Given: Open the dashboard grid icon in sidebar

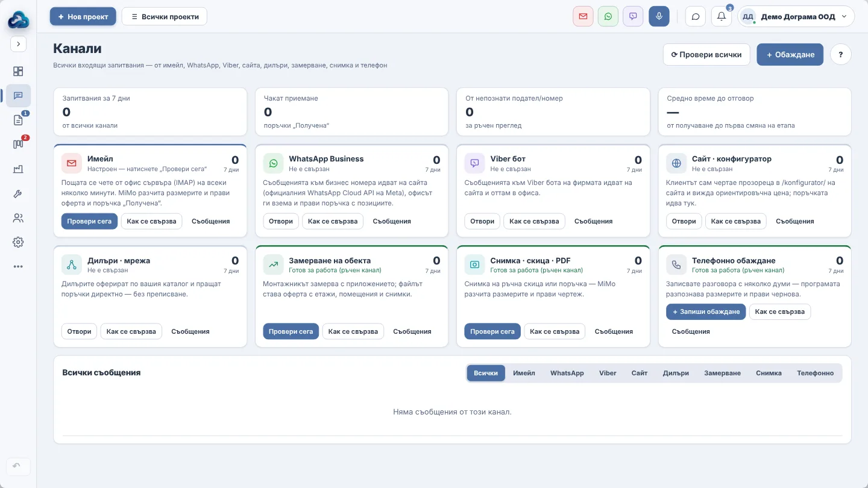Looking at the screenshot, I should 18,71.
